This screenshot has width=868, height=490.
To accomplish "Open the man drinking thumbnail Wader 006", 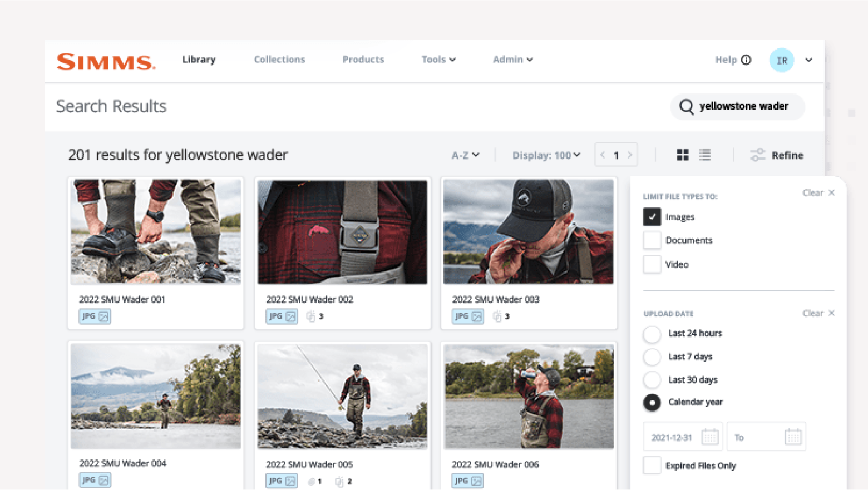I will [529, 396].
